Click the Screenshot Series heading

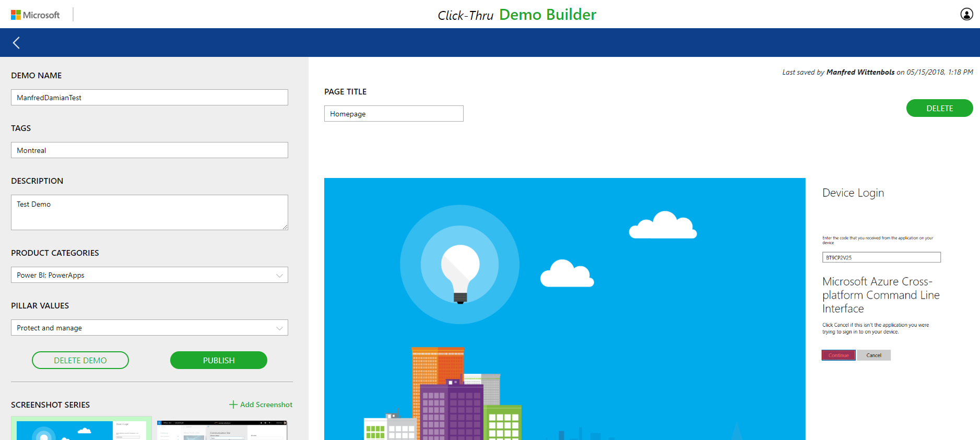click(x=50, y=405)
